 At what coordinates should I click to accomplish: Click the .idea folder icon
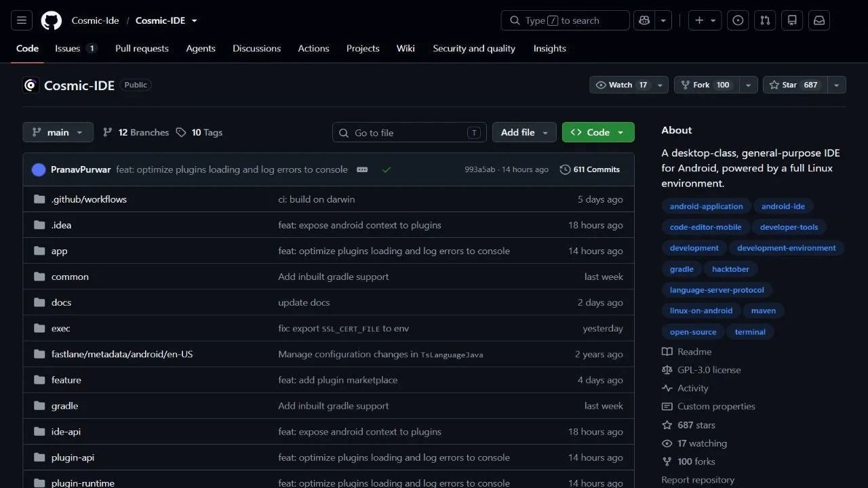coord(39,225)
